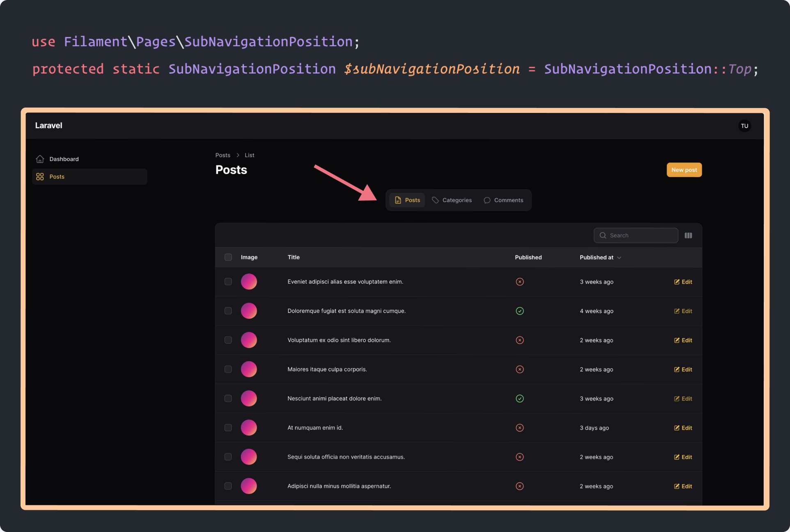The height and width of the screenshot is (532, 790).
Task: Tick checkbox for 'At numquam enim id' row
Action: (x=228, y=428)
